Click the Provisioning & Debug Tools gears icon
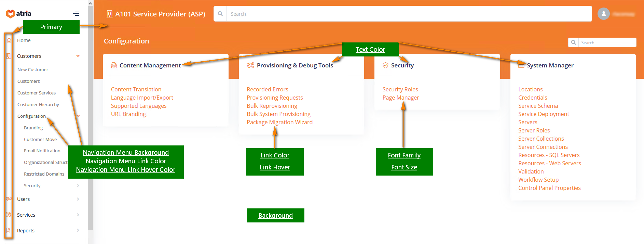The image size is (644, 244). (x=250, y=65)
